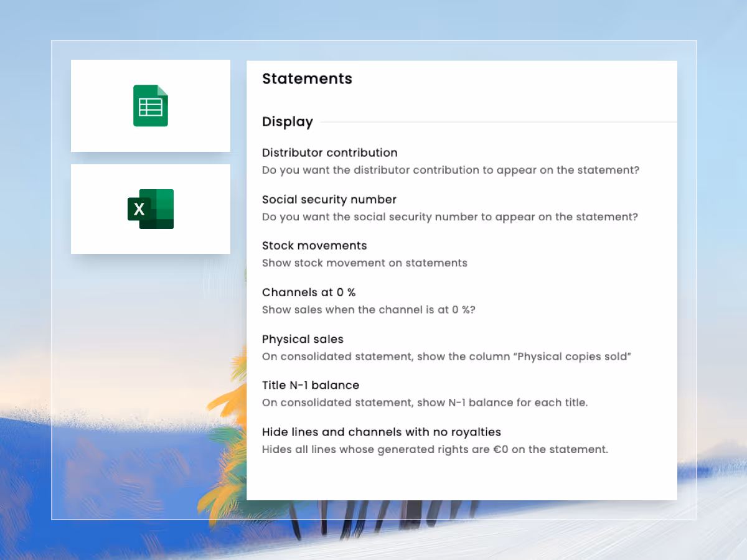Click 'Show stock movement on statements' text

pos(365,263)
